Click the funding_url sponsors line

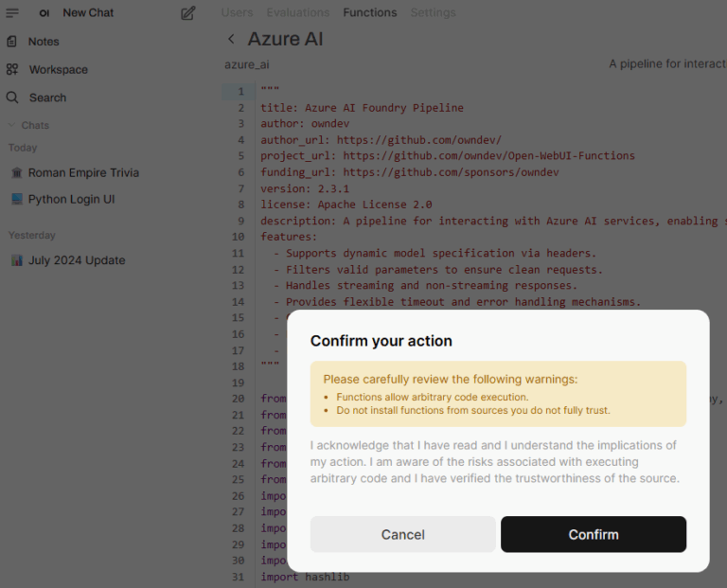coord(409,172)
